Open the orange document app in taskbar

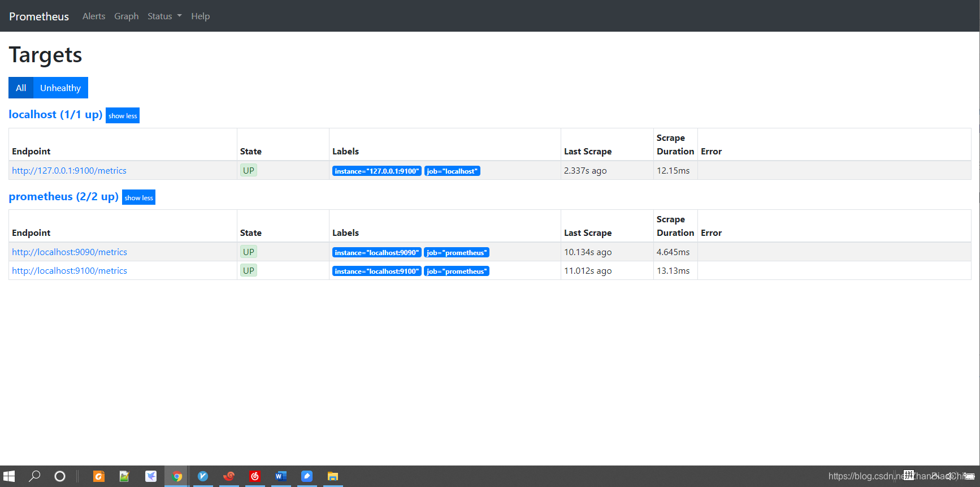tap(99, 476)
